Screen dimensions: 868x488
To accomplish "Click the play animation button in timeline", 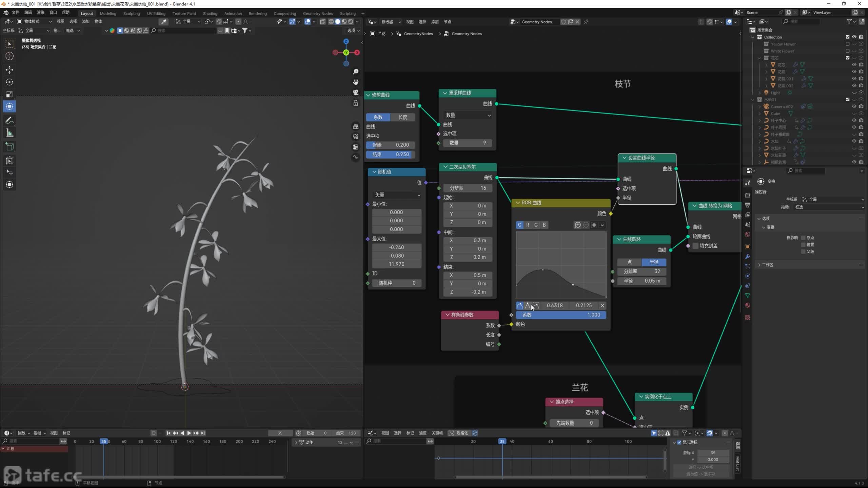I will click(189, 433).
